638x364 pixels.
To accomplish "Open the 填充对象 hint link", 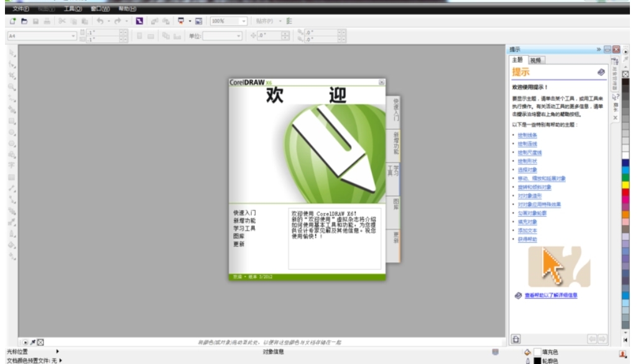I will (x=527, y=222).
